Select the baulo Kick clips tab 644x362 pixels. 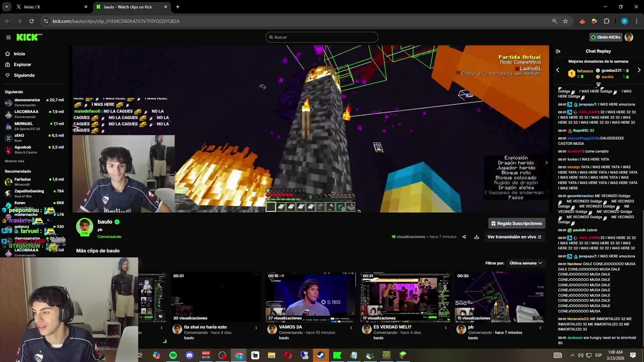[132, 7]
